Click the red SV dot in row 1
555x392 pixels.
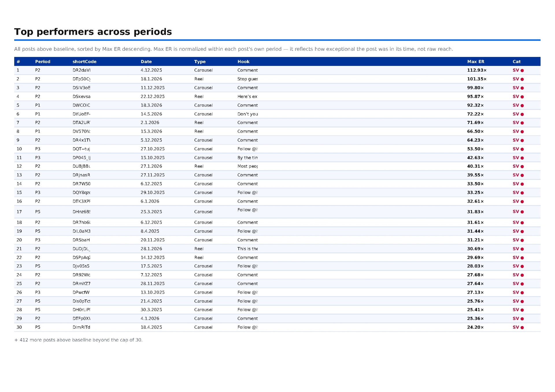pos(522,71)
